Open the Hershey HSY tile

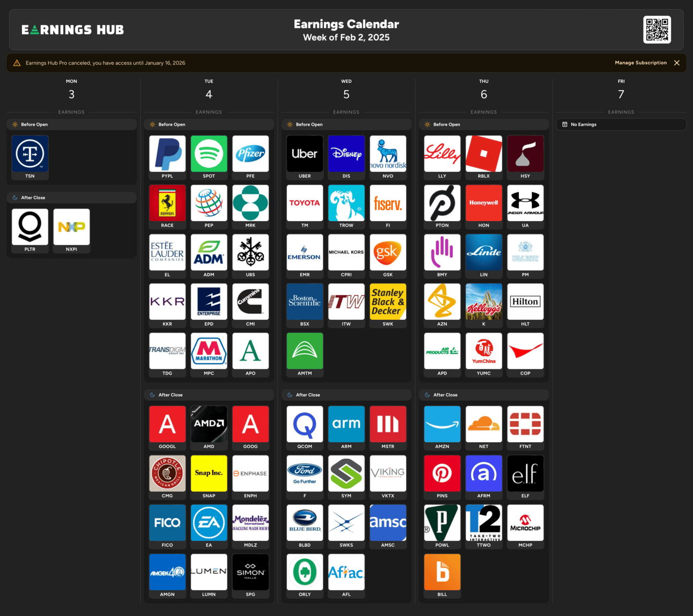[525, 157]
